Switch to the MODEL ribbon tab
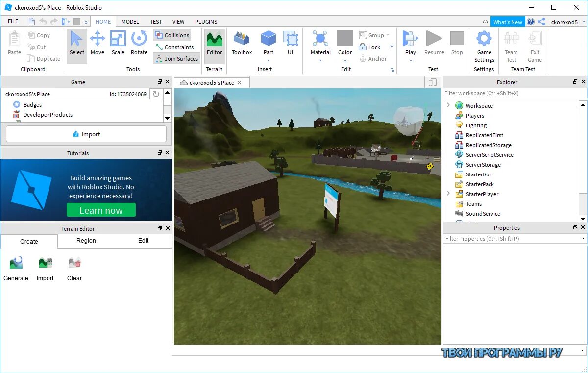The width and height of the screenshot is (588, 373). [x=130, y=22]
